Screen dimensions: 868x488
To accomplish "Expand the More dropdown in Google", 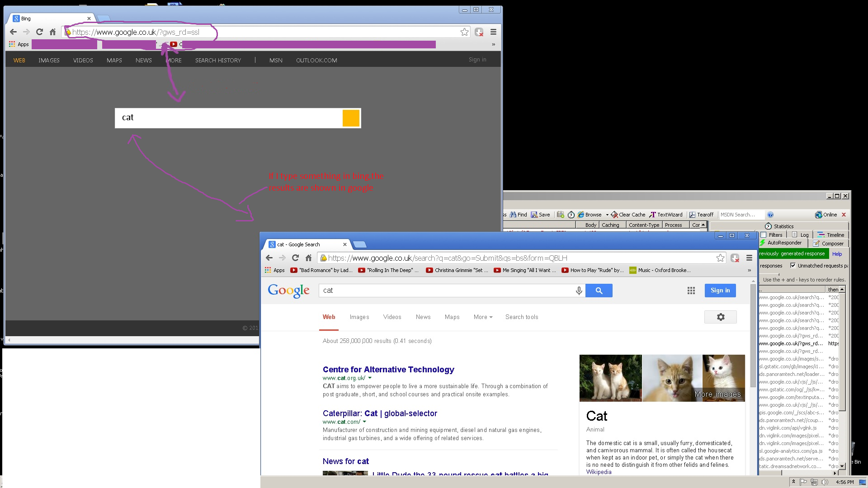I will pos(483,317).
